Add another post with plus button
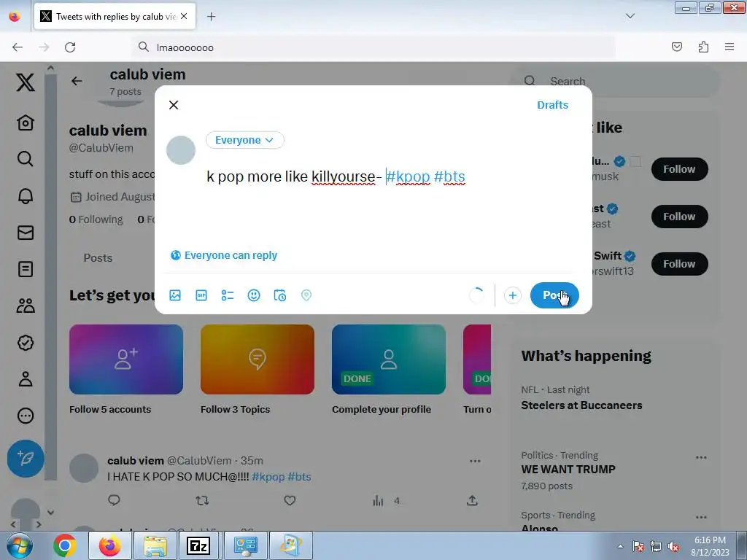This screenshot has width=747, height=560. 513,295
